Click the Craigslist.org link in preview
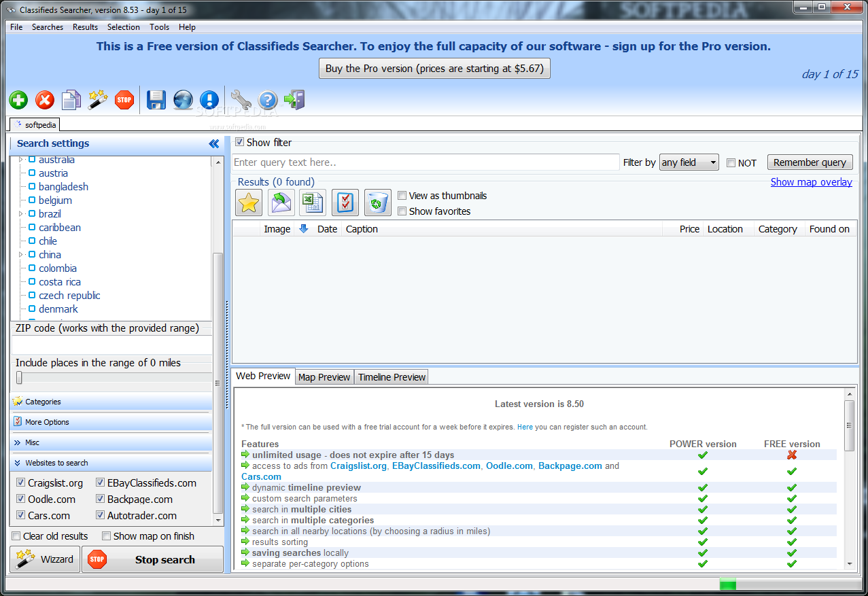Image resolution: width=868 pixels, height=596 pixels. [359, 466]
